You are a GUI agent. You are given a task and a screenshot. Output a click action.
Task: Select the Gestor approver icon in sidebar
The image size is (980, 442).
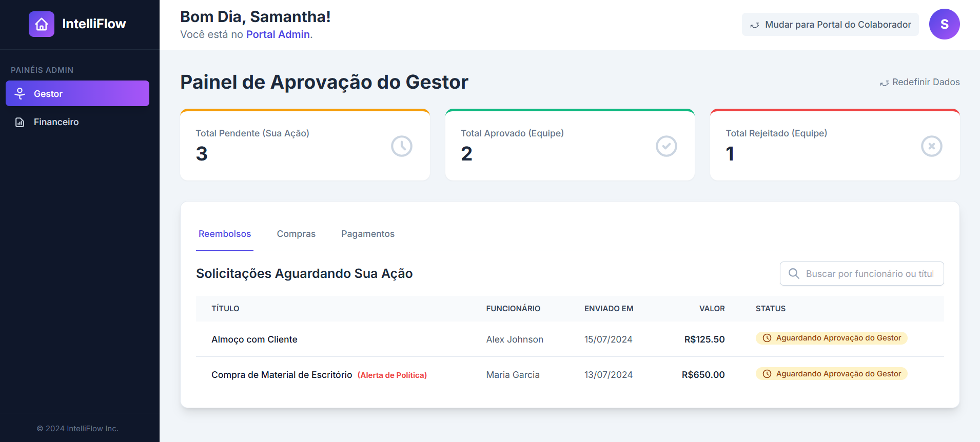(20, 93)
